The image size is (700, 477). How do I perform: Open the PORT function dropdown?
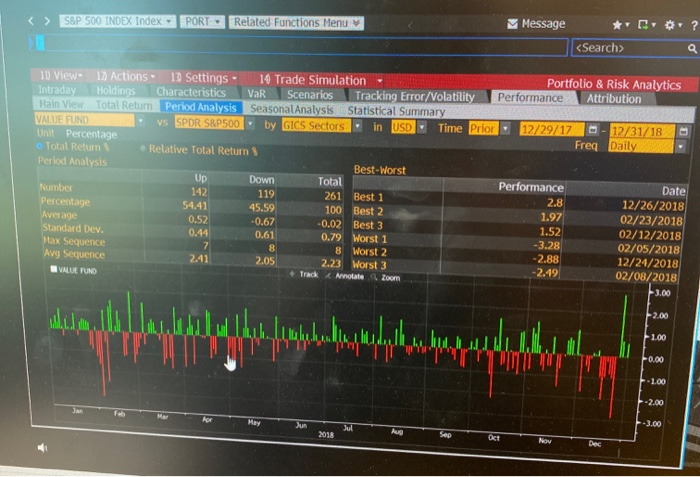pos(202,21)
